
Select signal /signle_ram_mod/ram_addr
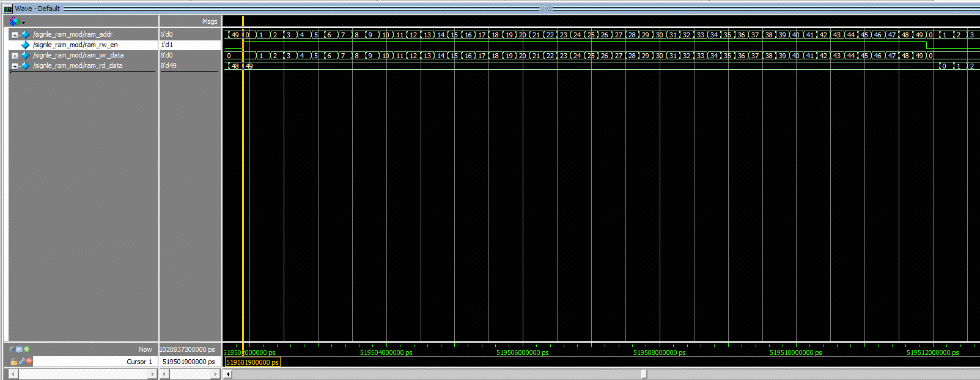(73, 35)
